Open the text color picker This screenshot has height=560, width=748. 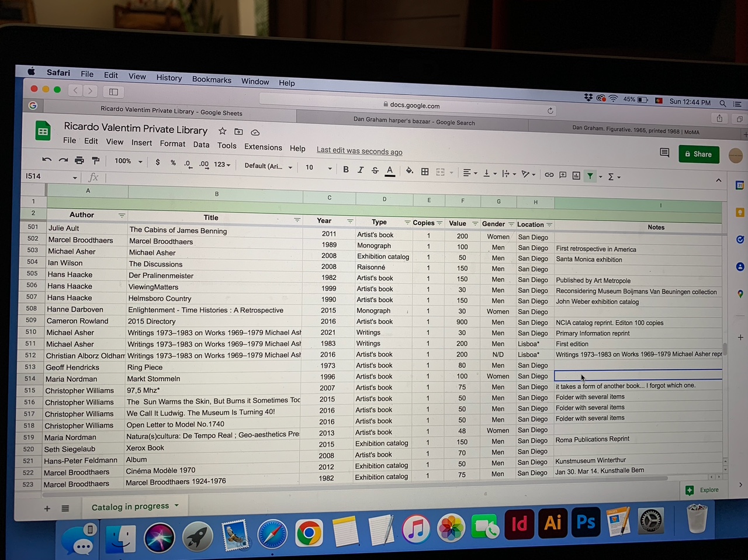click(390, 171)
